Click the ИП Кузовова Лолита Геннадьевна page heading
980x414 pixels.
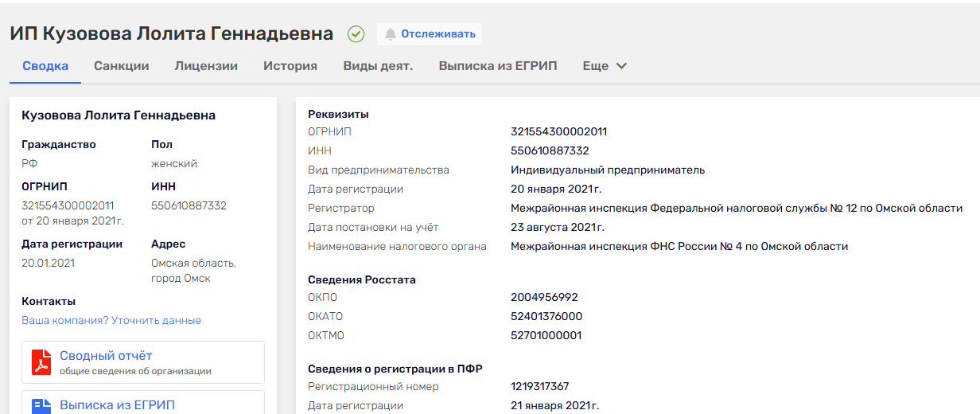coord(172,33)
